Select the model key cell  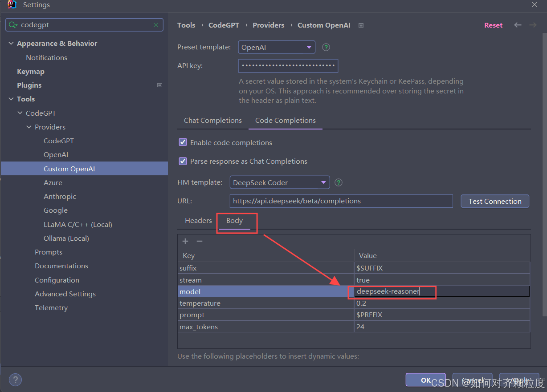[x=266, y=291]
